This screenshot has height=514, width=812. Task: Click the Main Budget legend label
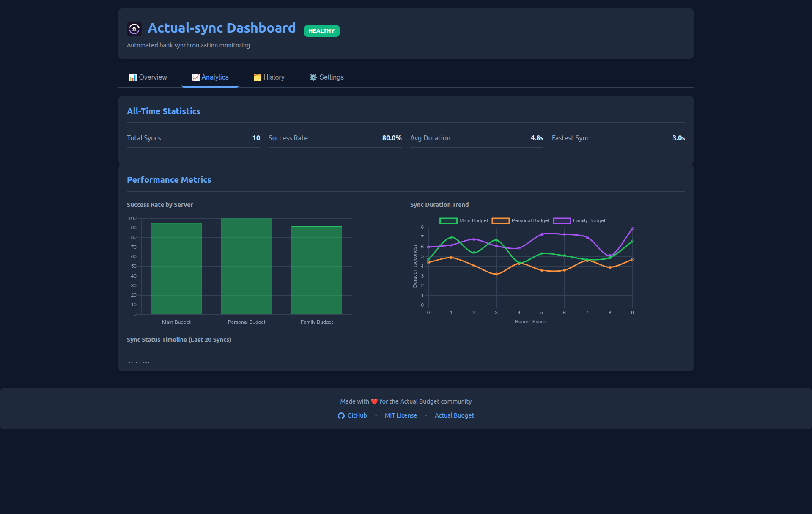(474, 220)
